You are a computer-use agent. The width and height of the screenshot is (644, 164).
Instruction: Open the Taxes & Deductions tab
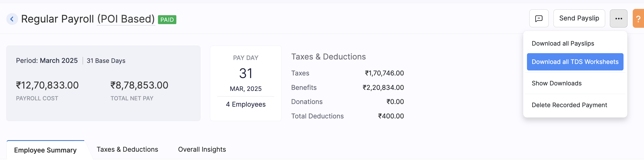coord(127,149)
